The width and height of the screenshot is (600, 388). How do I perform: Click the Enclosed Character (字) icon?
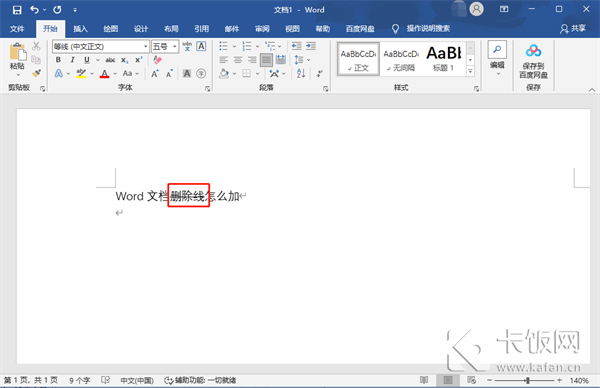tap(201, 73)
